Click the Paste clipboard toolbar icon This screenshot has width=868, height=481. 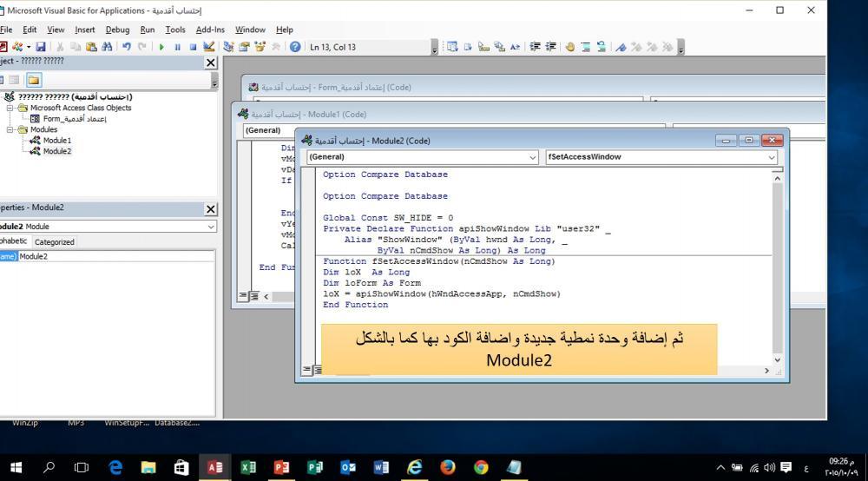click(x=91, y=47)
